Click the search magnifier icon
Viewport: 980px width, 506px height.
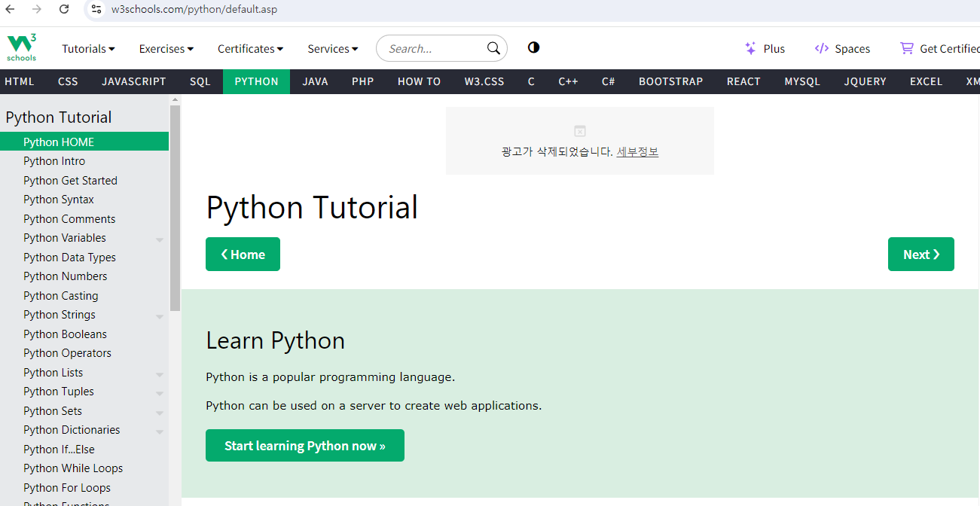click(493, 48)
